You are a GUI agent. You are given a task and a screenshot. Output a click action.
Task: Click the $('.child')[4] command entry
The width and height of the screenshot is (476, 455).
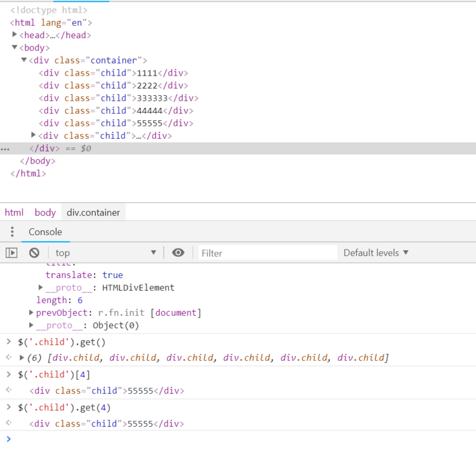pos(54,375)
